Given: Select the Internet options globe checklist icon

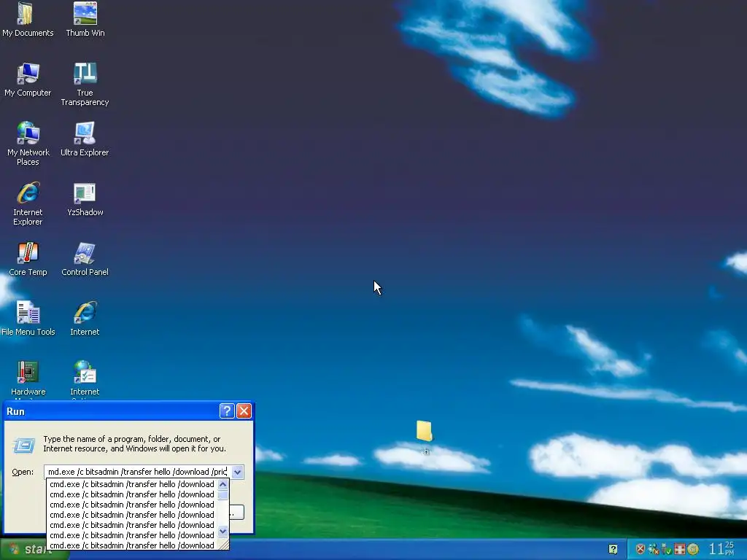Looking at the screenshot, I should (85, 373).
